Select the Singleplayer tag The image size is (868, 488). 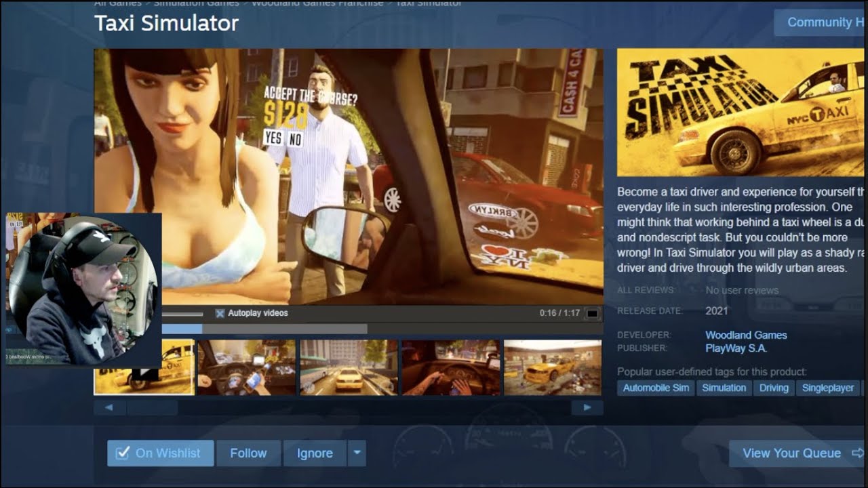coord(828,388)
